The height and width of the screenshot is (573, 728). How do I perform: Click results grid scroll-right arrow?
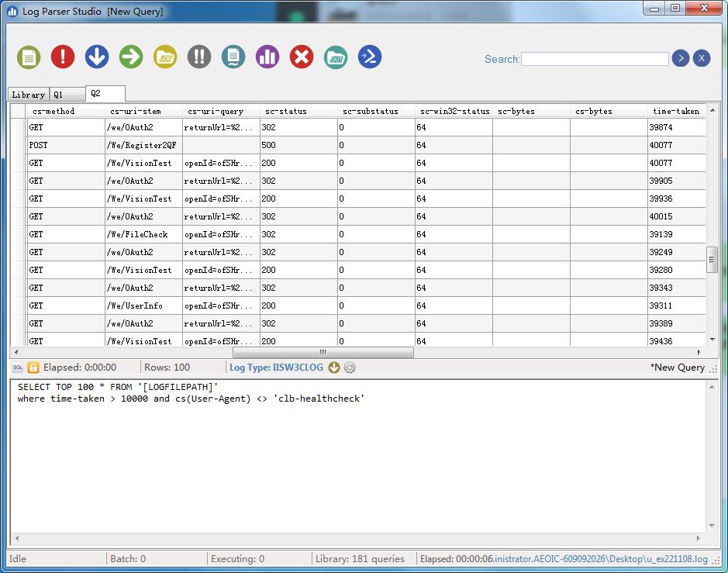click(699, 352)
